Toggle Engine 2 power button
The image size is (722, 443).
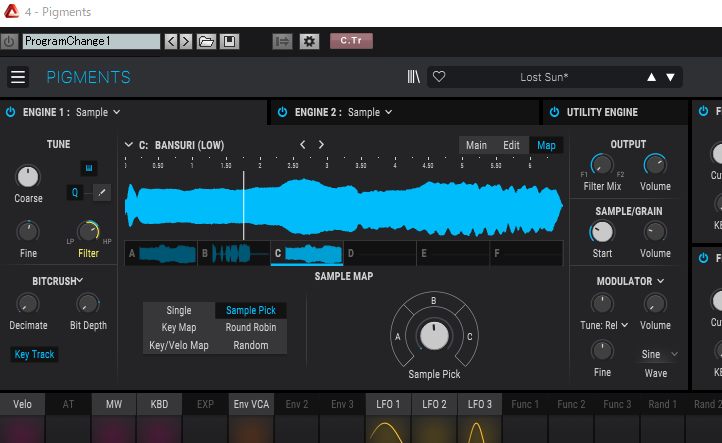[282, 112]
